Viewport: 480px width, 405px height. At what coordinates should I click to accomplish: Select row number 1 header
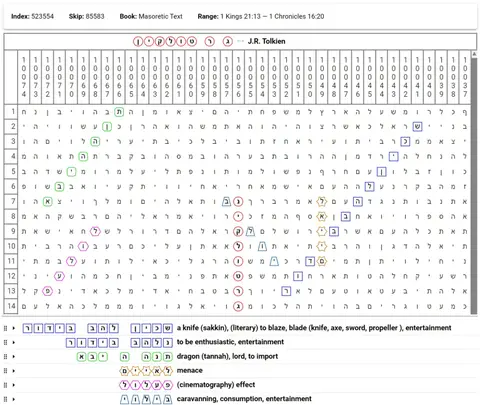tap(11, 112)
